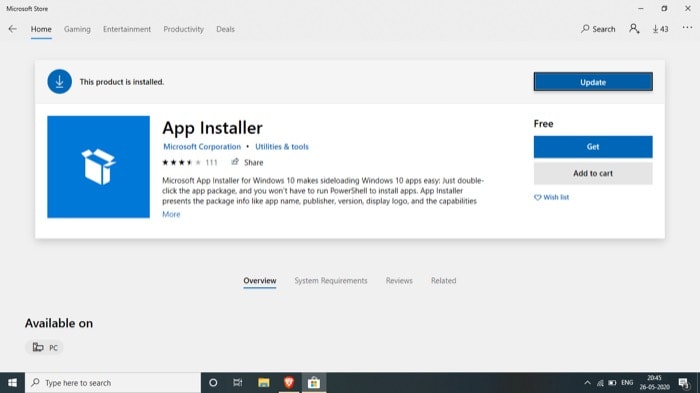Restore down the Microsoft Store window
The width and height of the screenshot is (700, 393).
[x=664, y=8]
